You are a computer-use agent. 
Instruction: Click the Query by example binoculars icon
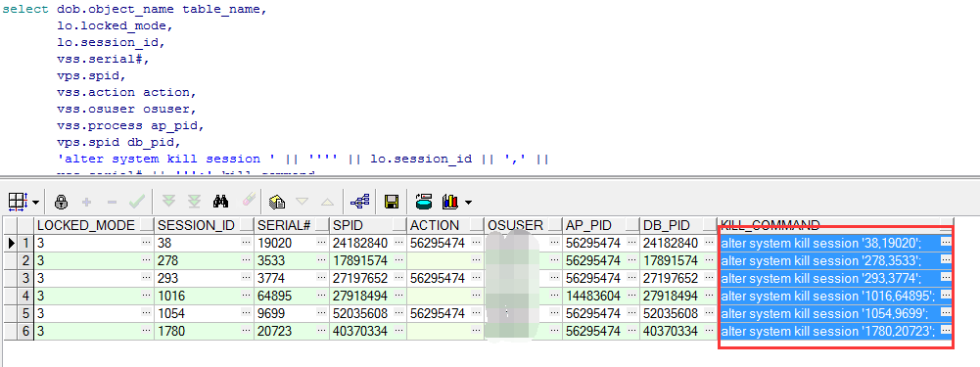tap(220, 202)
